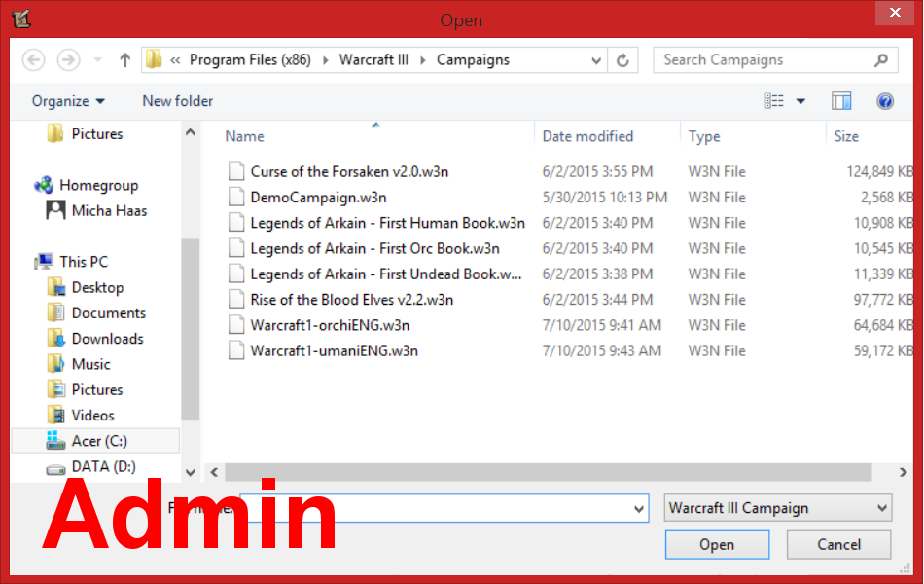Sort files by Type column

[x=704, y=137]
